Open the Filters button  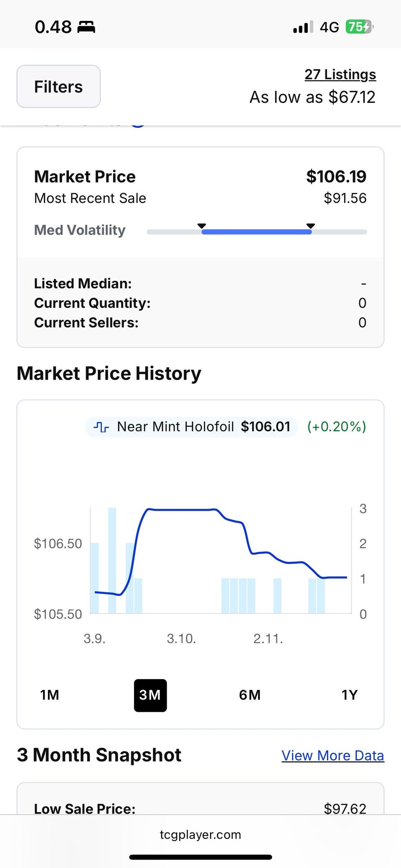(58, 86)
